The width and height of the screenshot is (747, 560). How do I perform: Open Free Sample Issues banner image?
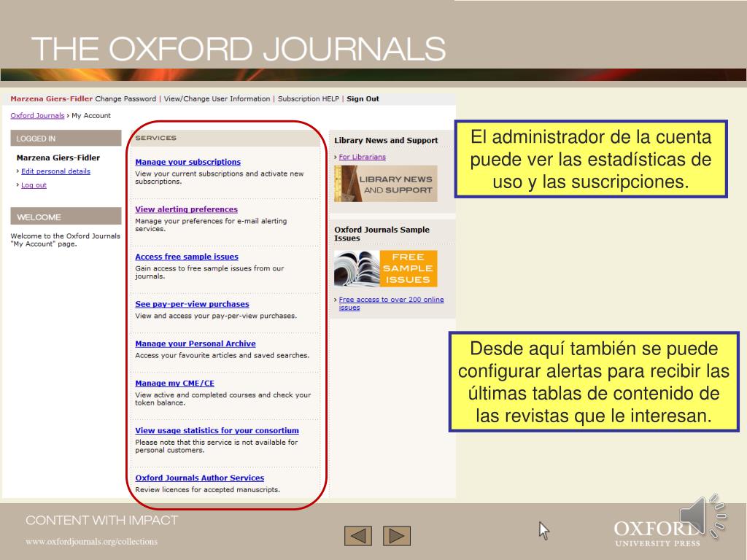point(385,268)
